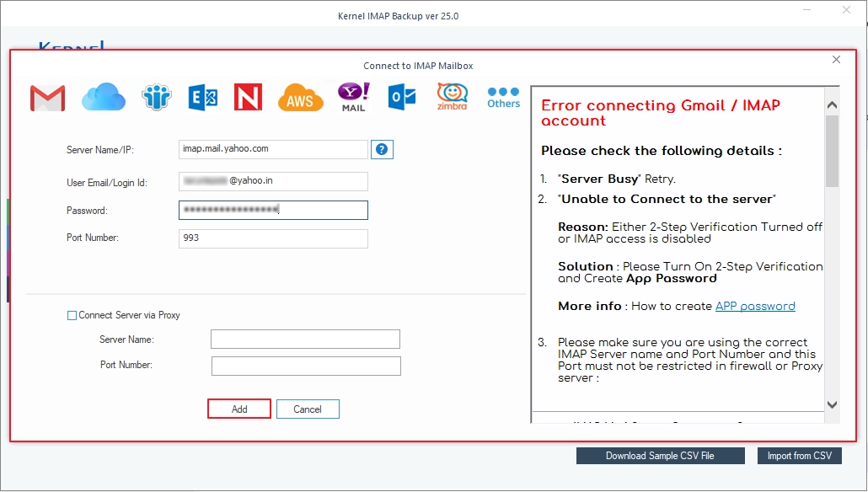Open the APP password link
Viewport: 868px width, 492px height.
(755, 306)
